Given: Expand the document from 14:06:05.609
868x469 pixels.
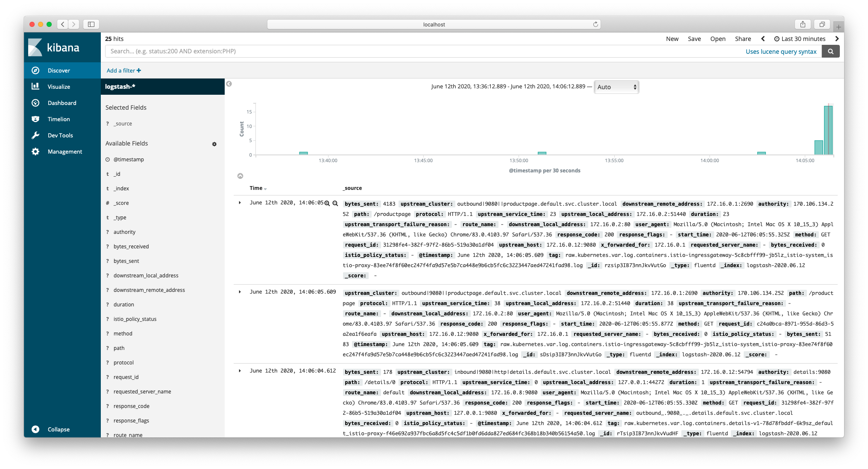Looking at the screenshot, I should pos(240,292).
